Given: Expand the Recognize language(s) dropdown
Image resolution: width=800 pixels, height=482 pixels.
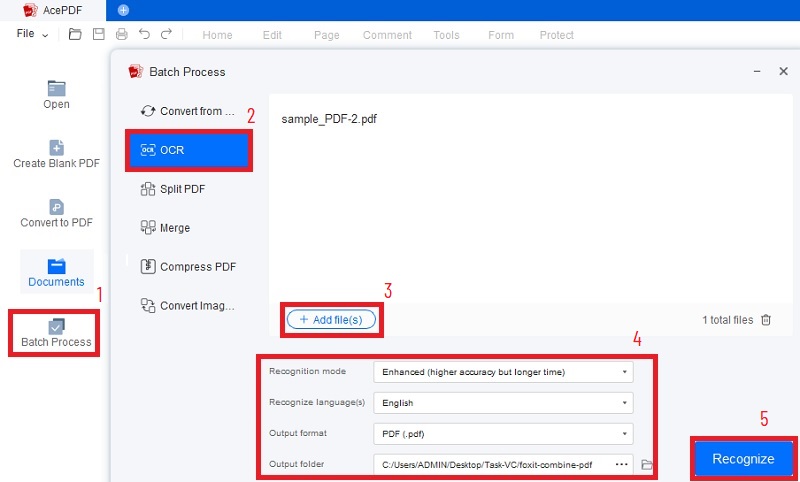Looking at the screenshot, I should 503,403.
